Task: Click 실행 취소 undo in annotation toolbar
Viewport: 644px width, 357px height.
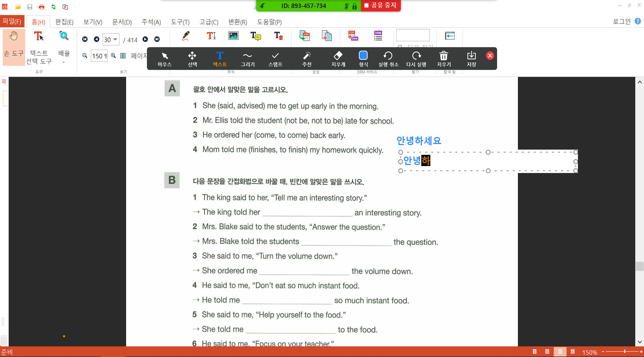Action: click(388, 59)
